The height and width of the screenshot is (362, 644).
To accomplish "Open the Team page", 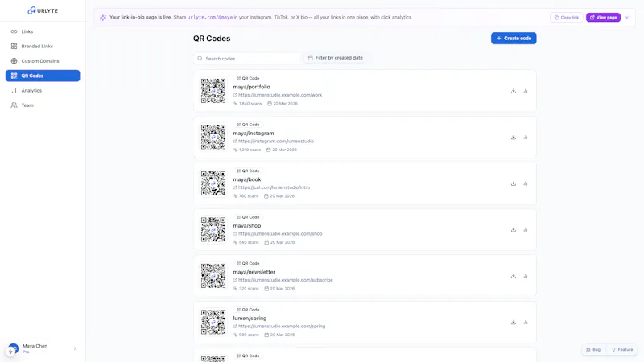I will tap(43, 105).
